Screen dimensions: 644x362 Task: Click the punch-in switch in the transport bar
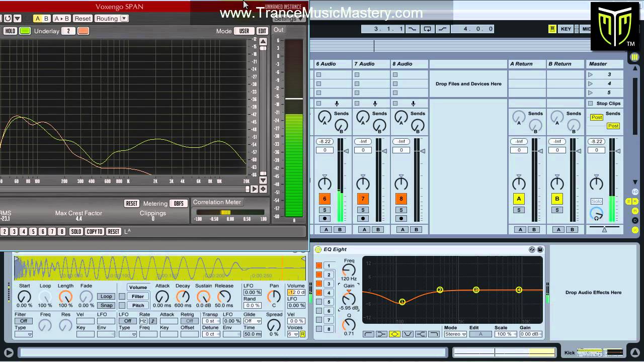click(412, 29)
